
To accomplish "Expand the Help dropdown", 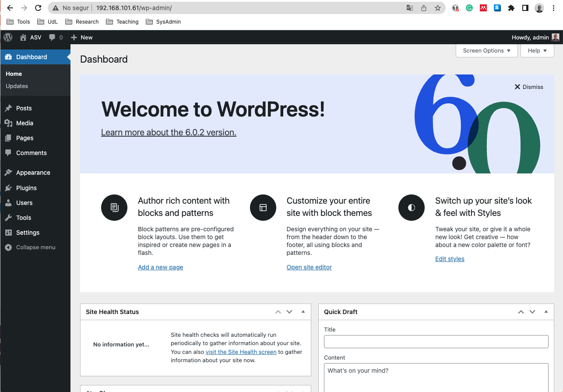I will [x=537, y=50].
